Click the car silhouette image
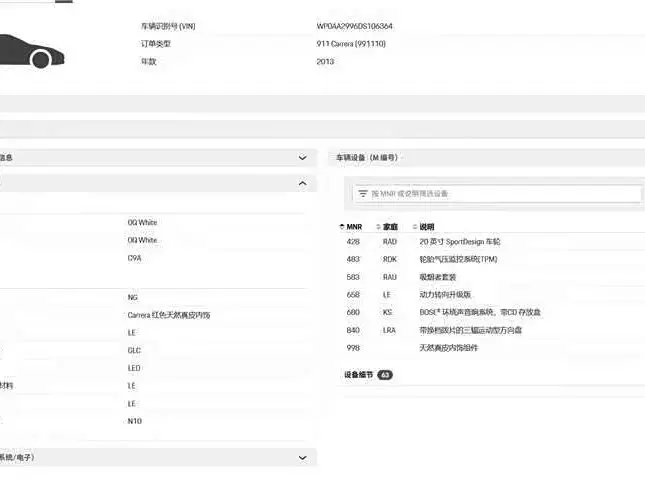Viewport: 645px width, 484px height. pos(32,51)
